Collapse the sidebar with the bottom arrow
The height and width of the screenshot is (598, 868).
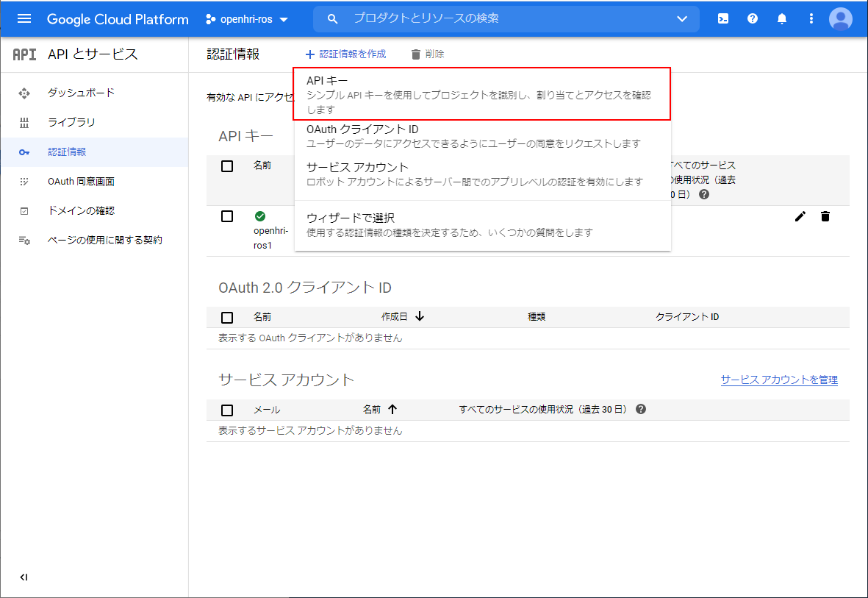[24, 577]
